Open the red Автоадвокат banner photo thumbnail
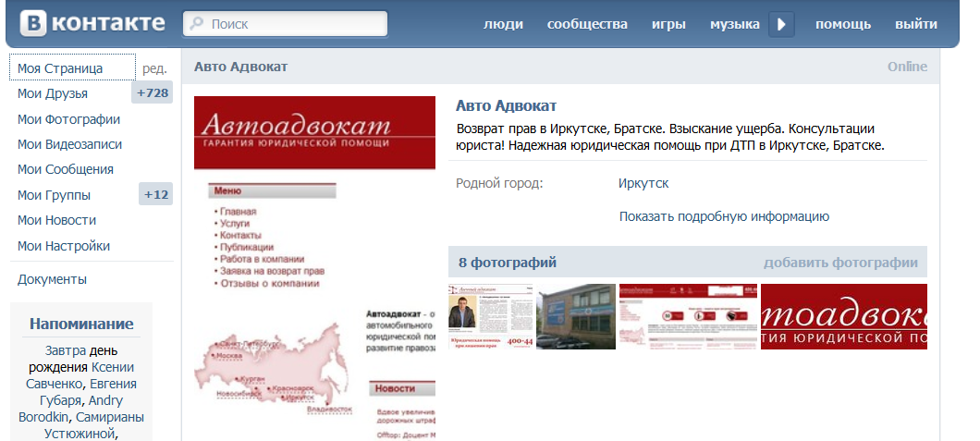This screenshot has height=441, width=980. click(843, 316)
